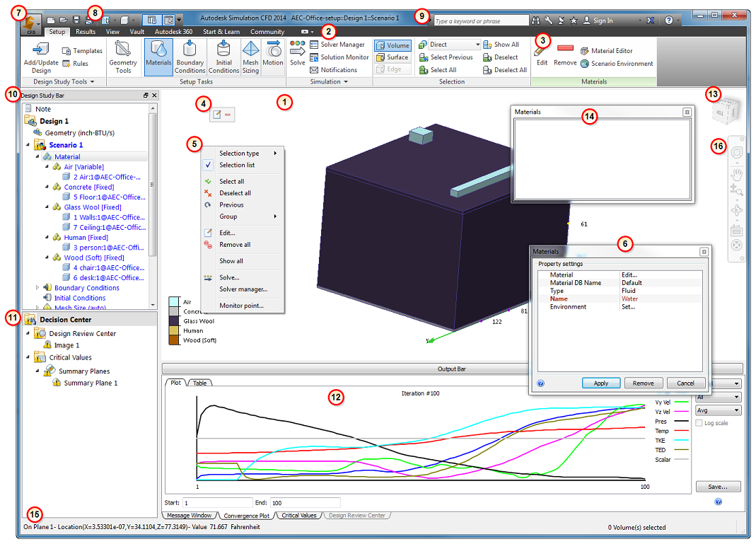Open Scenario Environment
This screenshot has width=756, height=544.
point(617,64)
